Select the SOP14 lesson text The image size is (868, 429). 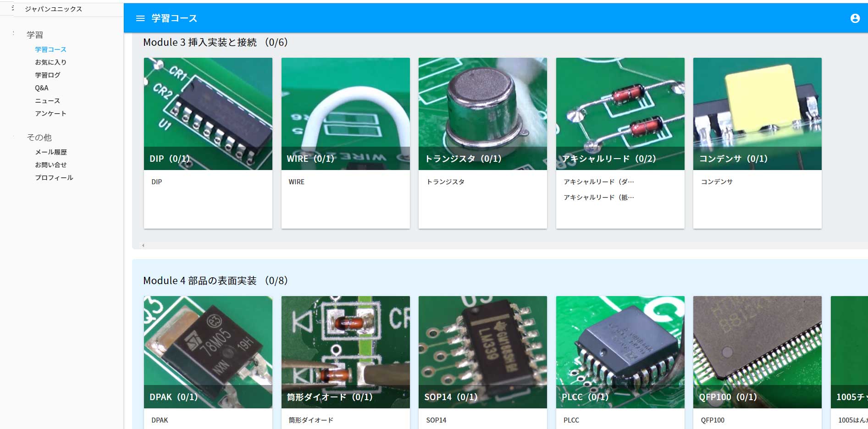click(436, 420)
